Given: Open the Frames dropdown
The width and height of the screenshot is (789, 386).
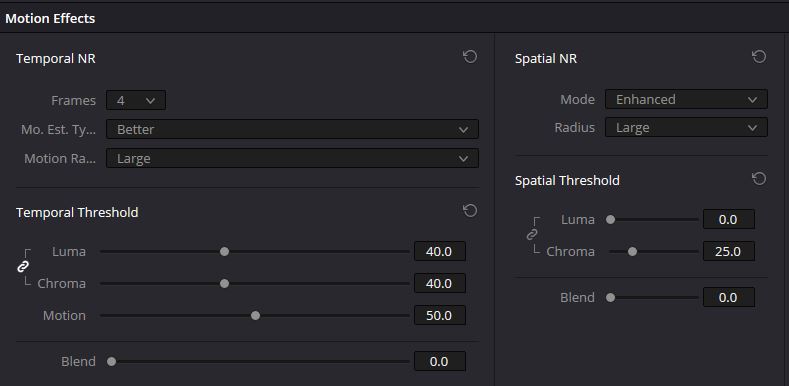Looking at the screenshot, I should click(x=136, y=100).
